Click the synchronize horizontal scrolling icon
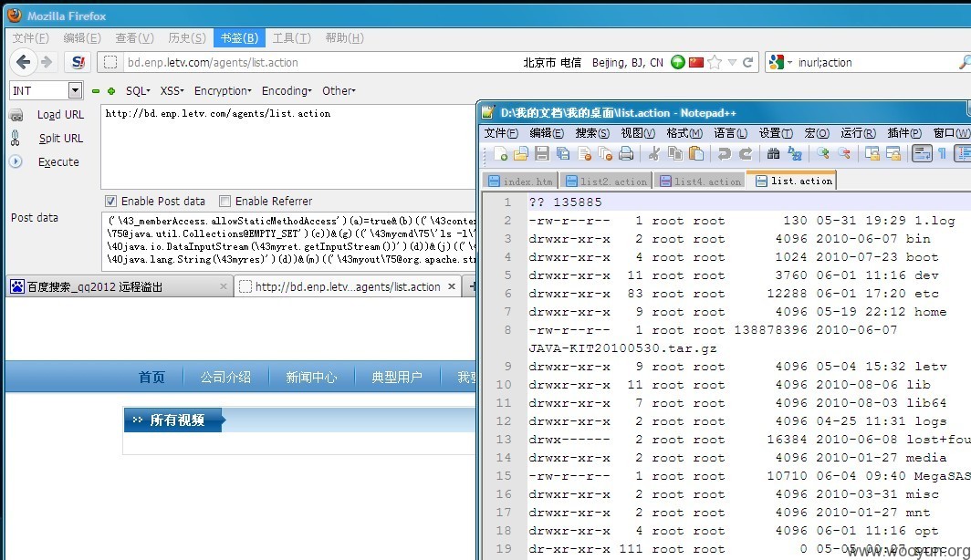This screenshot has width=971, height=560. tap(893, 153)
